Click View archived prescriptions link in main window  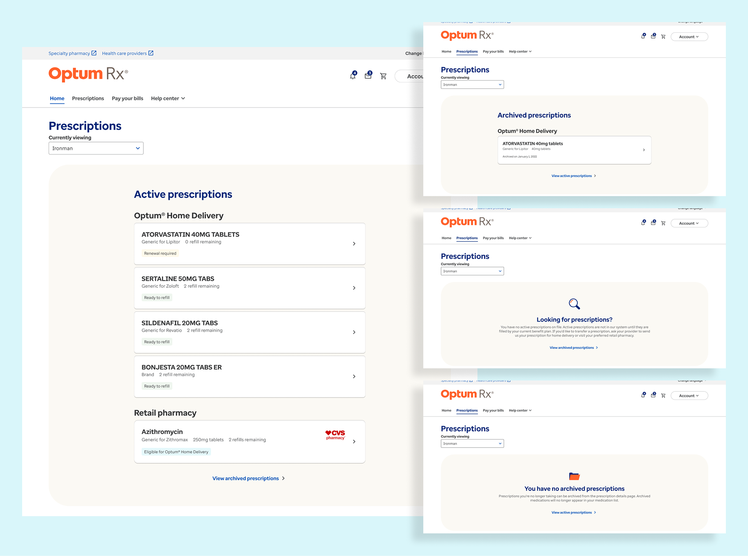[249, 478]
